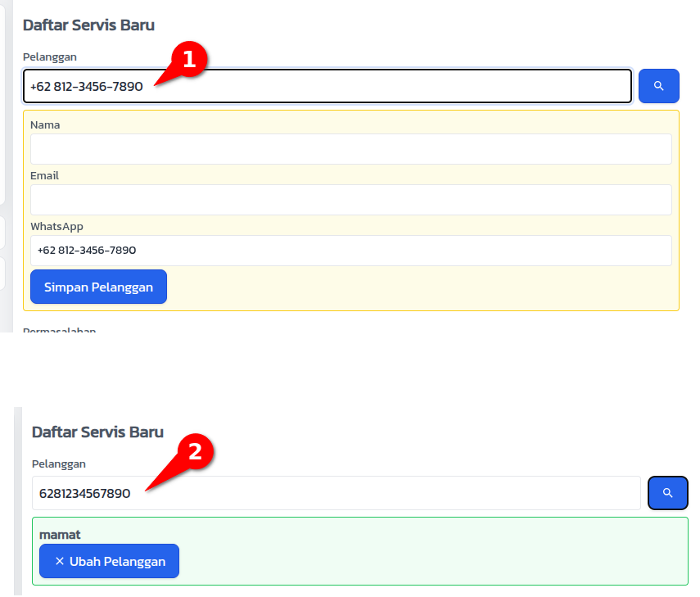Click Pelanggan label above +62 812-3456-7890 field
The height and width of the screenshot is (597, 700).
tap(50, 57)
